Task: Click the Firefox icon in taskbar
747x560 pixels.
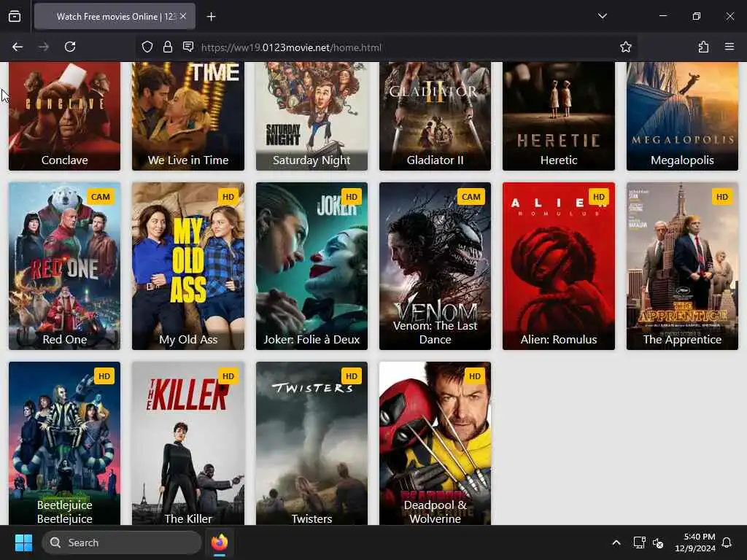Action: [219, 542]
